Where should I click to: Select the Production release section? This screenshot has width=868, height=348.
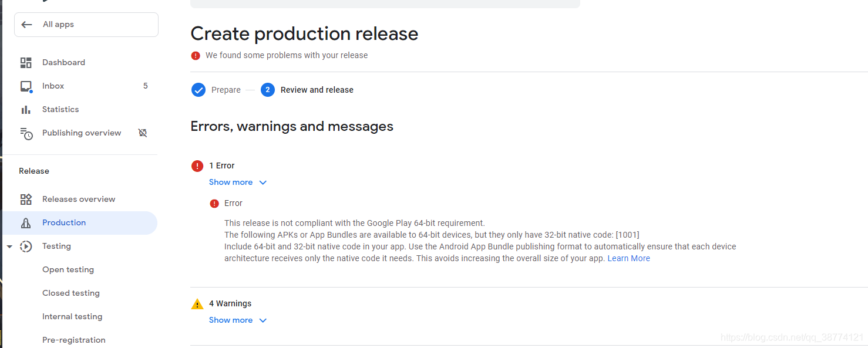click(x=63, y=222)
